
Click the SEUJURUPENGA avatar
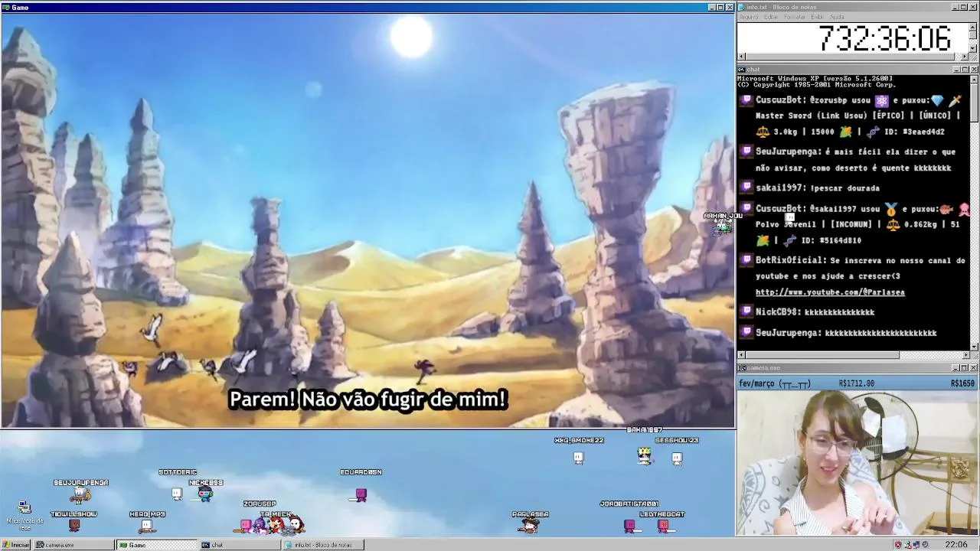point(80,496)
